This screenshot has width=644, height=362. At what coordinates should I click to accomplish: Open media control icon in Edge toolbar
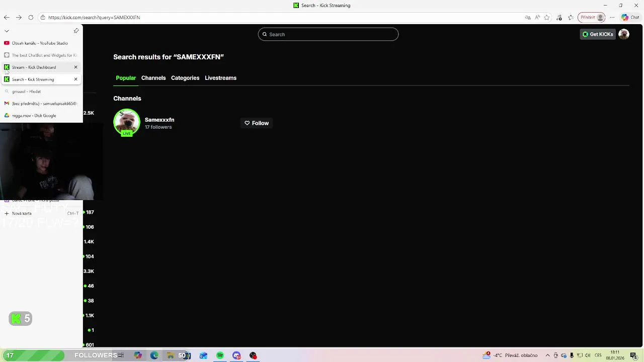tap(559, 17)
